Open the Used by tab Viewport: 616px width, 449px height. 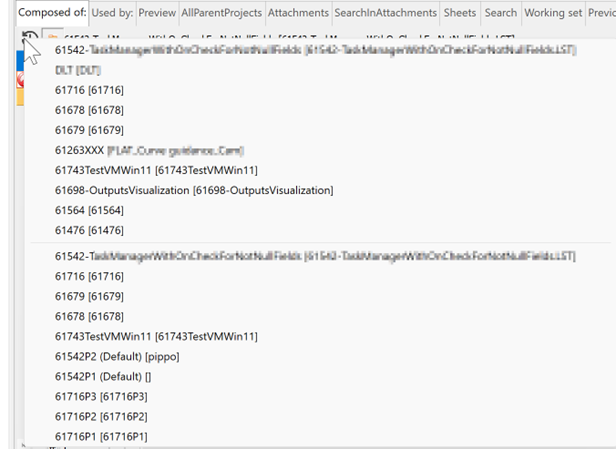[112, 13]
